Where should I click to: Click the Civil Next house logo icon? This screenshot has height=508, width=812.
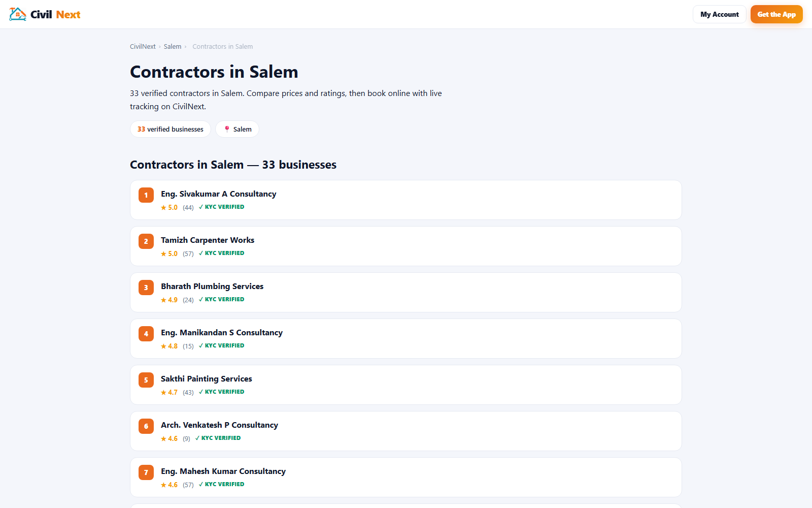pyautogui.click(x=18, y=14)
